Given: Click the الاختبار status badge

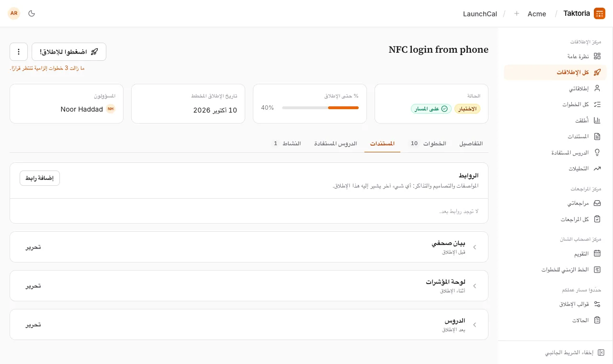Looking at the screenshot, I should point(467,109).
